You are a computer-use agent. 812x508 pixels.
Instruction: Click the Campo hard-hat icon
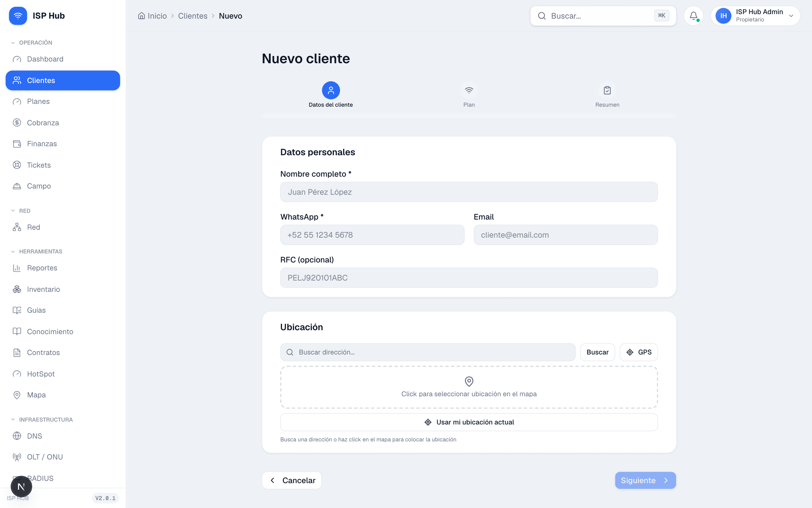click(x=17, y=186)
